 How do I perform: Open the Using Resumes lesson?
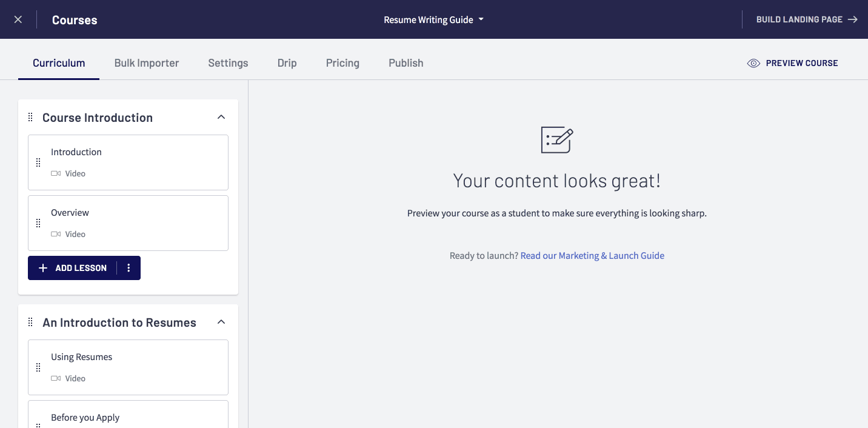point(129,367)
